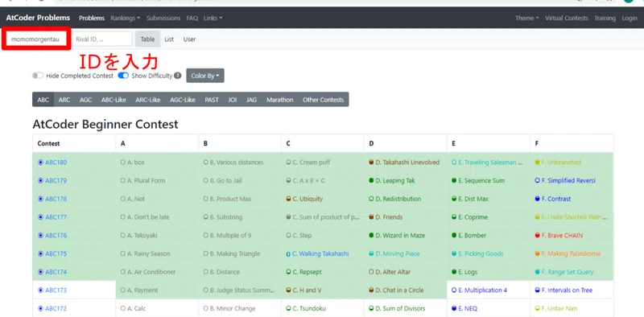Click the Login link
Screen dimensions: 644x317
pyautogui.click(x=630, y=18)
